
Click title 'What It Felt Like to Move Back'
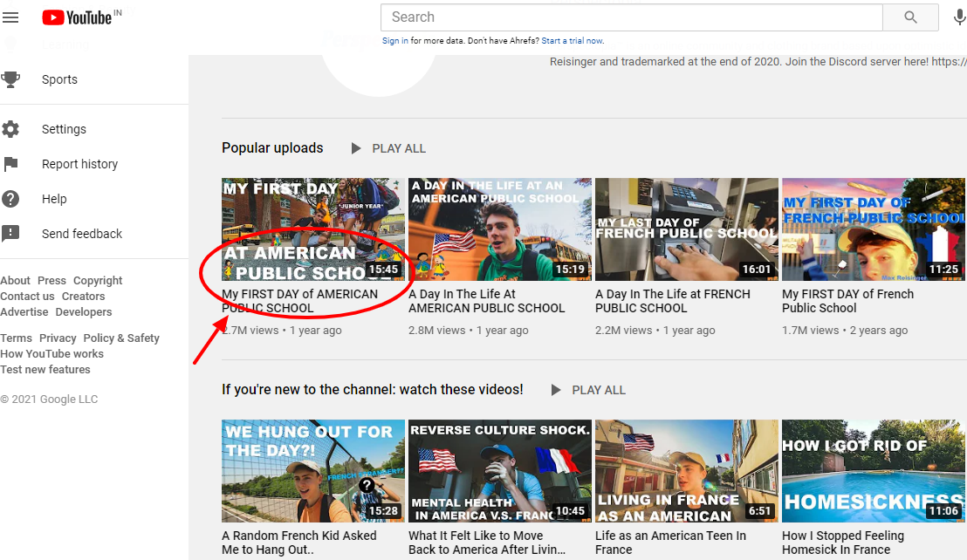(x=487, y=543)
